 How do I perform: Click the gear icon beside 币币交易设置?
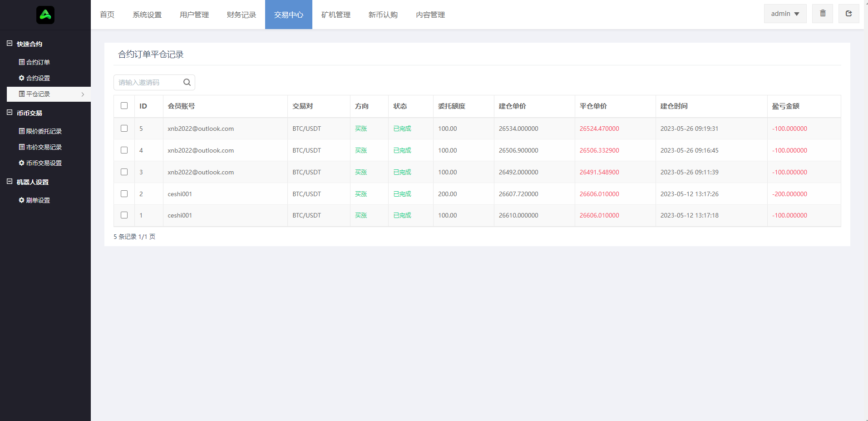[x=21, y=163]
